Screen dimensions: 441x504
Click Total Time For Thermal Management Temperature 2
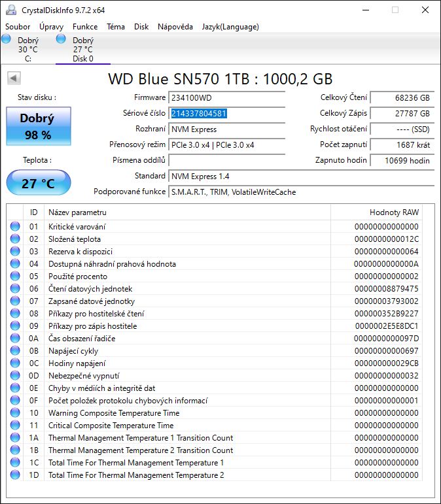tap(136, 475)
